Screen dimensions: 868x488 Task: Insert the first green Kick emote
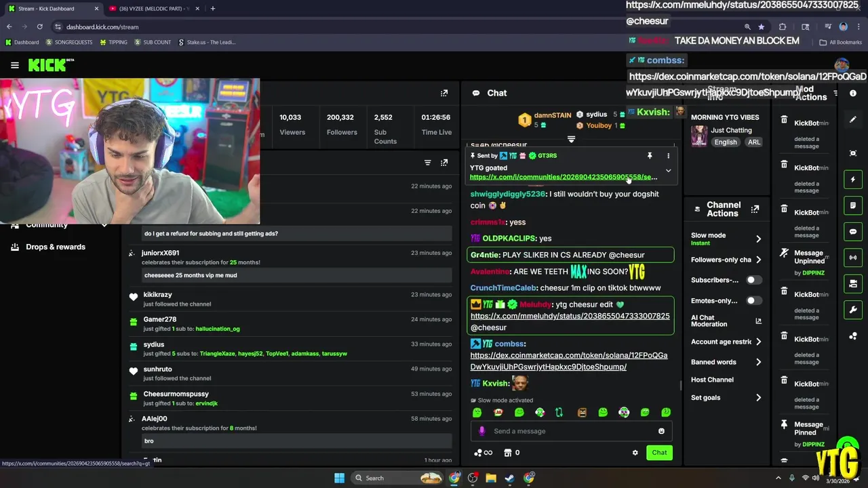pos(477,412)
